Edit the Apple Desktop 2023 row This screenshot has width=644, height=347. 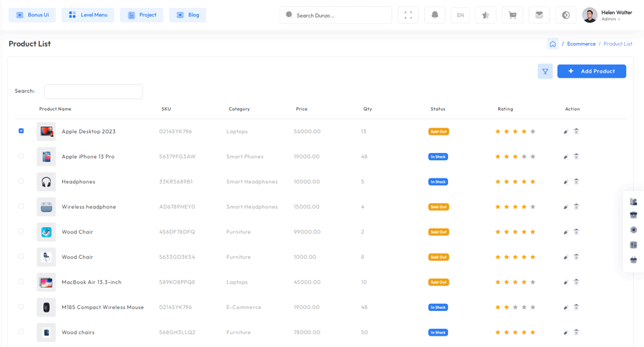566,131
